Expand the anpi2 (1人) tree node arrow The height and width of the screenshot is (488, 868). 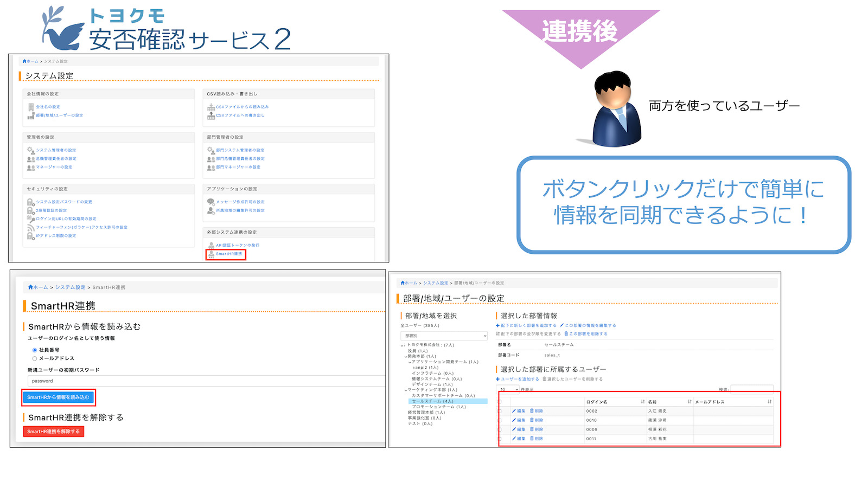[413, 368]
